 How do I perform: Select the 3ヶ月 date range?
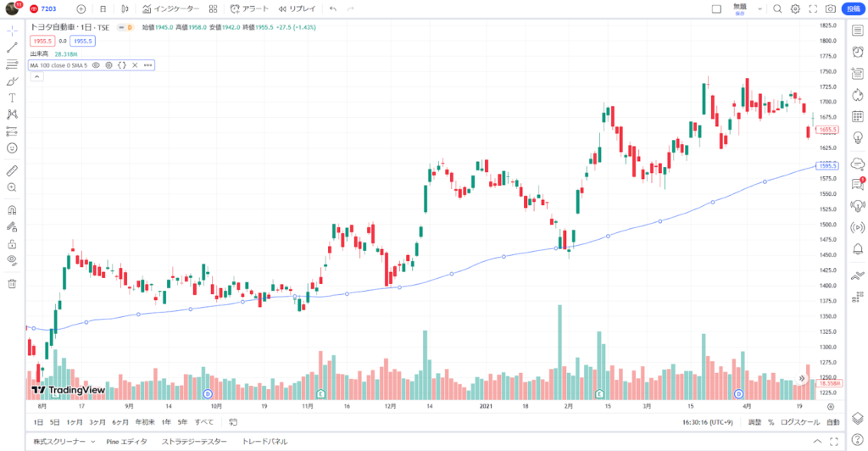tap(97, 422)
